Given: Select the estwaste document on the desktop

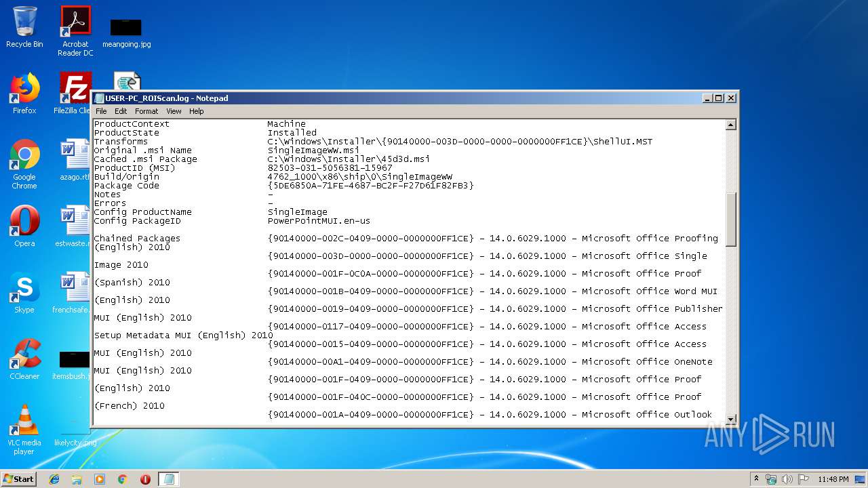Looking at the screenshot, I should 73,226.
